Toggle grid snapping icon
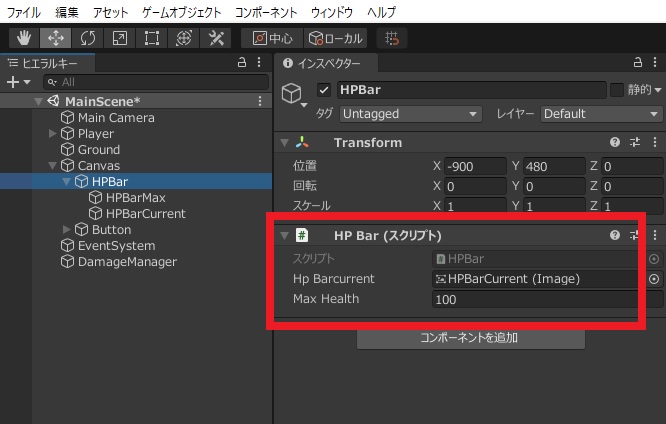 click(x=392, y=38)
